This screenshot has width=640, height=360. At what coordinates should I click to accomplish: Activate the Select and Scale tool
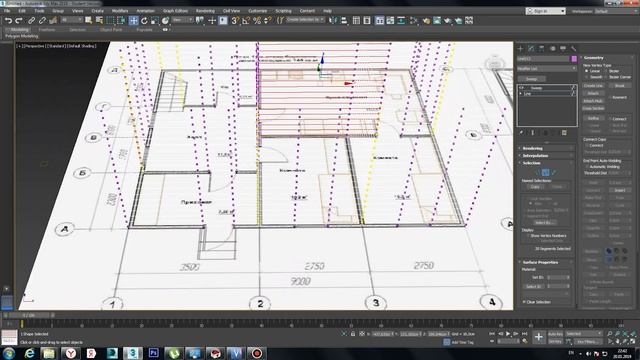[155, 20]
